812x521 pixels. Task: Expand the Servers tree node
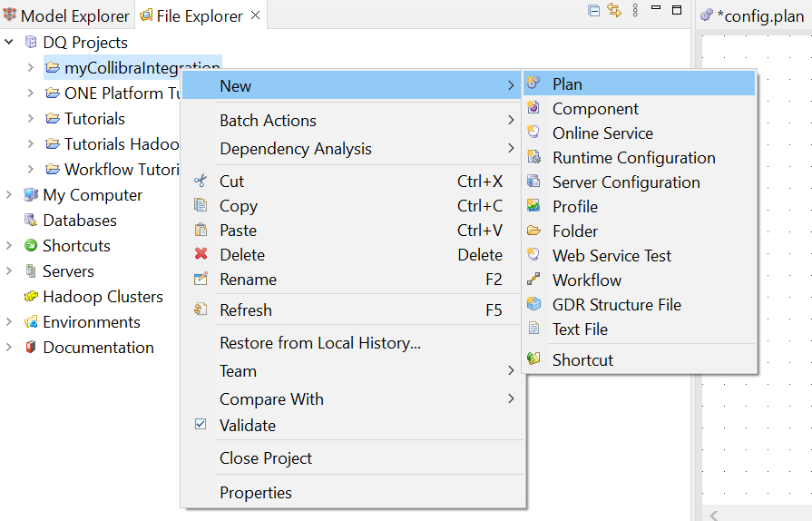click(9, 271)
